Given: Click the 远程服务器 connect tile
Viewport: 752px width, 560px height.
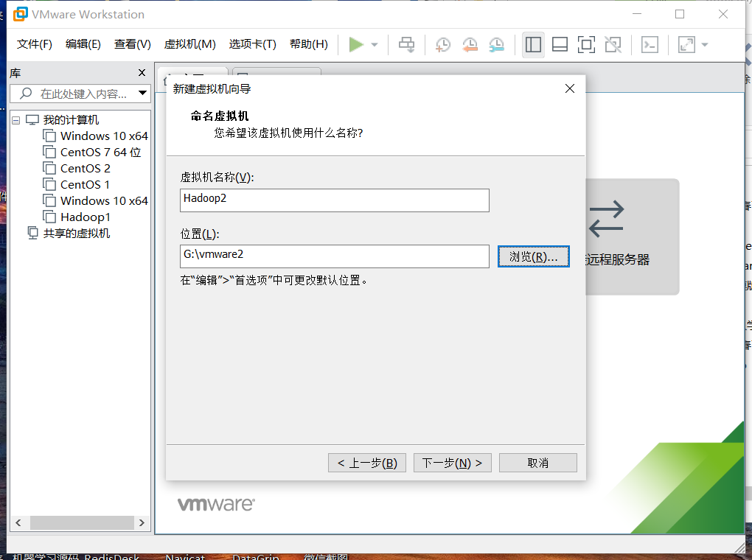Looking at the screenshot, I should [632, 237].
